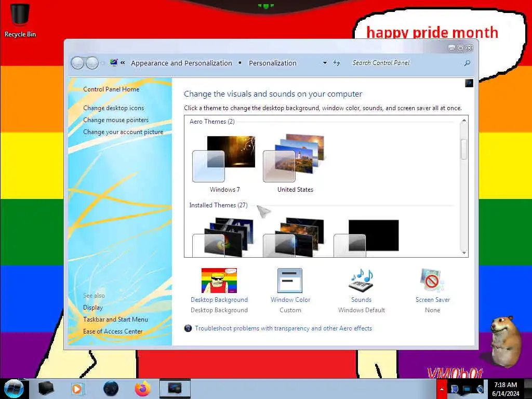This screenshot has height=399, width=532.
Task: Open Troubleshoot transparency and Aero effects link
Action: 283,328
